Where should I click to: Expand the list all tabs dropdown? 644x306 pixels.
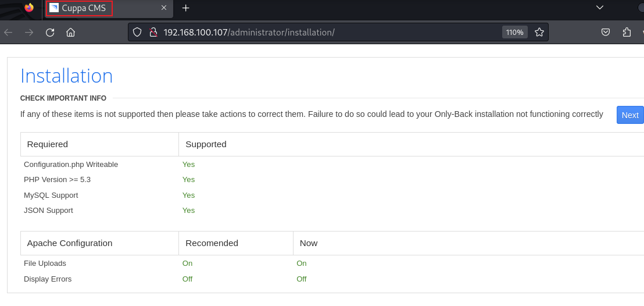coord(600,8)
